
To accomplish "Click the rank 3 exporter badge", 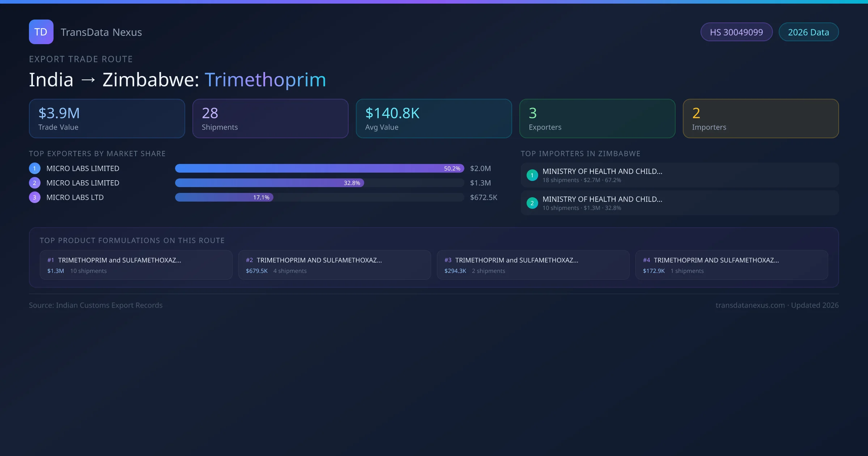I will coord(35,197).
